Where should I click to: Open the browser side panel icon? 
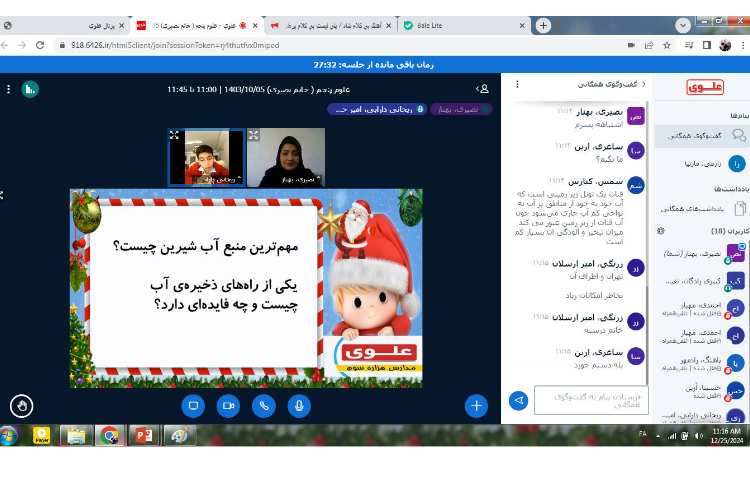pos(707,45)
